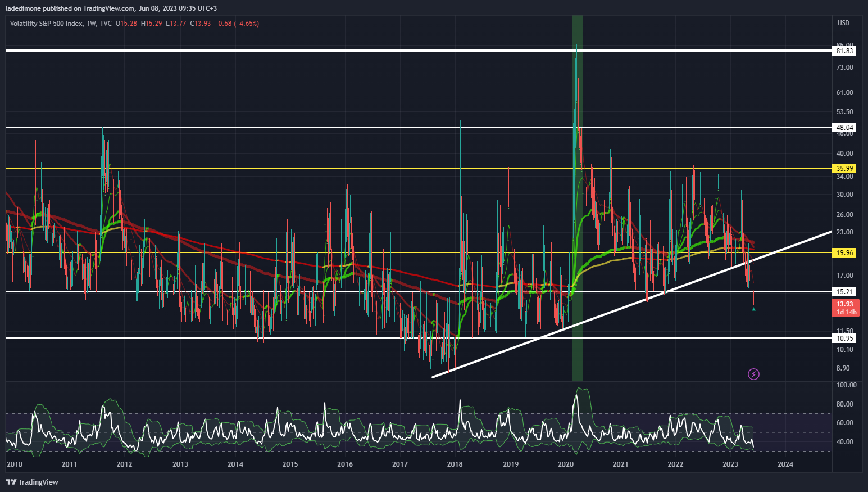Click the close value C13.93
This screenshot has width=868, height=492.
click(201, 24)
